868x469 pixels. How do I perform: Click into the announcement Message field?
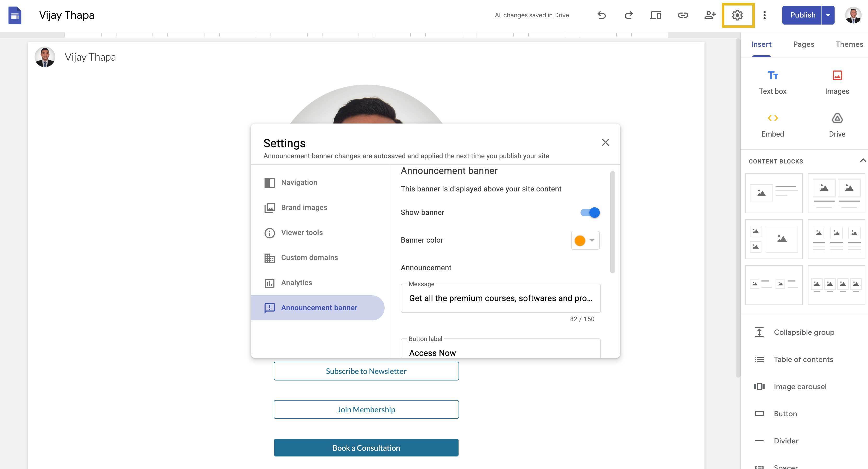coord(500,298)
